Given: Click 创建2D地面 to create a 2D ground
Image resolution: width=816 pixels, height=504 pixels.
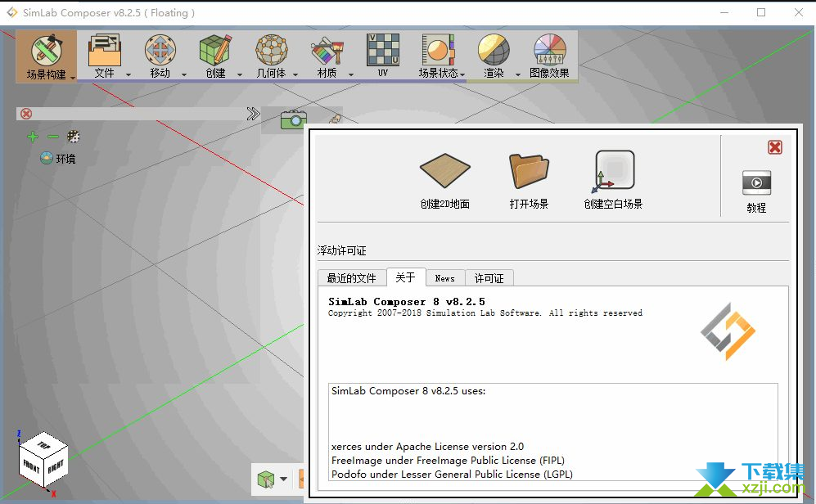Looking at the screenshot, I should click(445, 181).
